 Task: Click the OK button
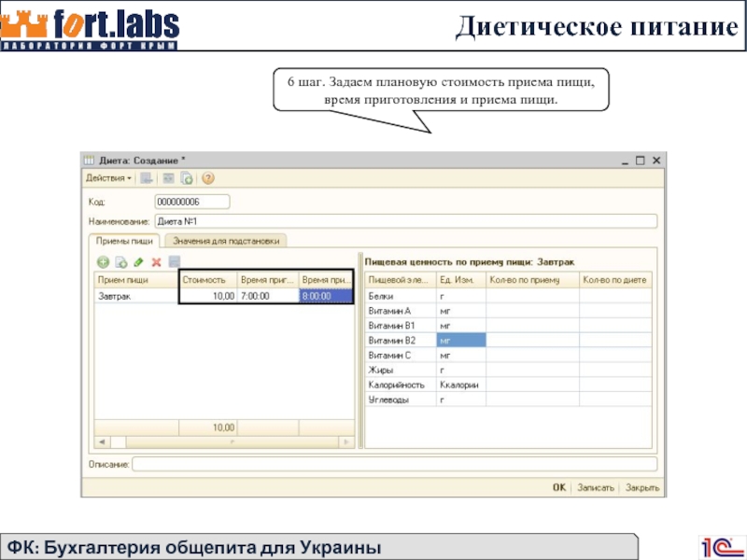pos(558,487)
